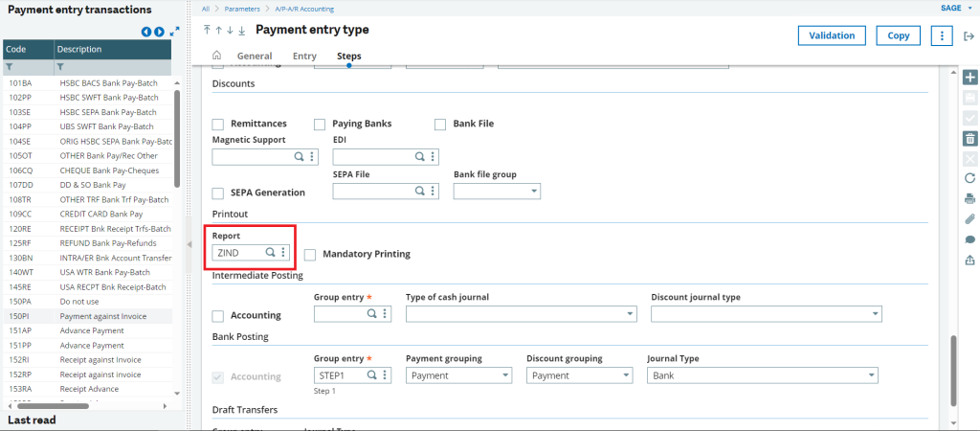Screen dimensions: 980x431
Task: Select the Steps tab
Action: 348,56
